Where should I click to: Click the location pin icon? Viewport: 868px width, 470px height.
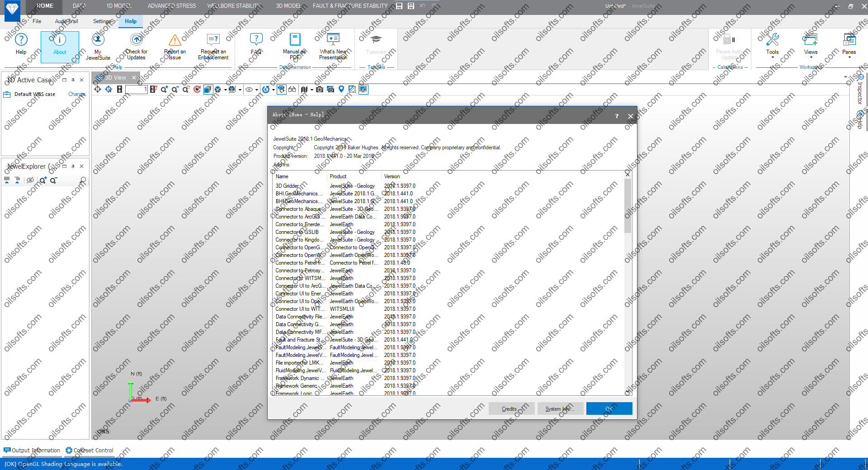(341, 90)
